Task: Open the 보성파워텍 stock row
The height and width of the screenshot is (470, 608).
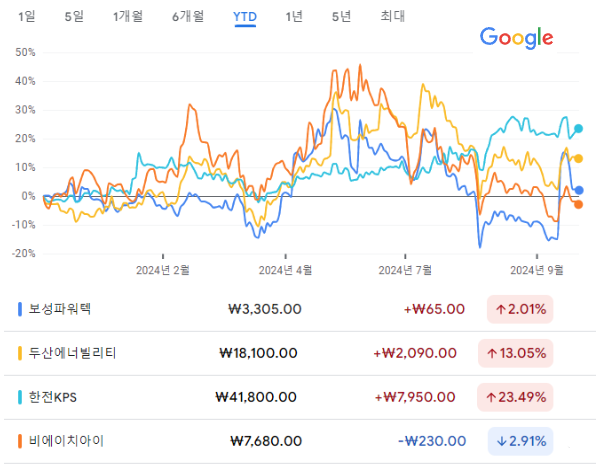Action: click(x=300, y=309)
